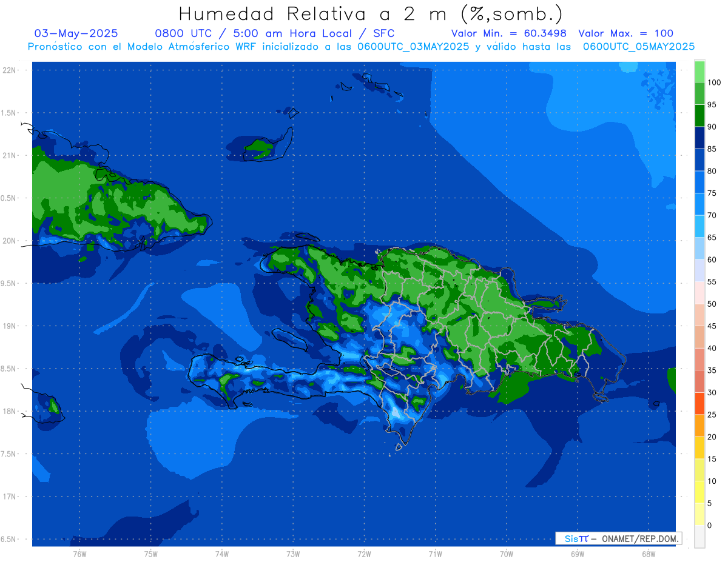Click the '73W' longitude label
This screenshot has width=728, height=562.
293,554
